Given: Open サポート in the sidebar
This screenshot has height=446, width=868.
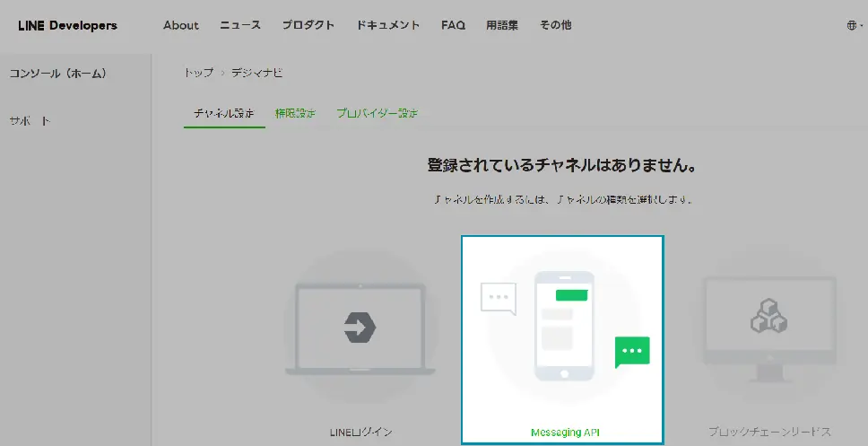Looking at the screenshot, I should (x=30, y=121).
